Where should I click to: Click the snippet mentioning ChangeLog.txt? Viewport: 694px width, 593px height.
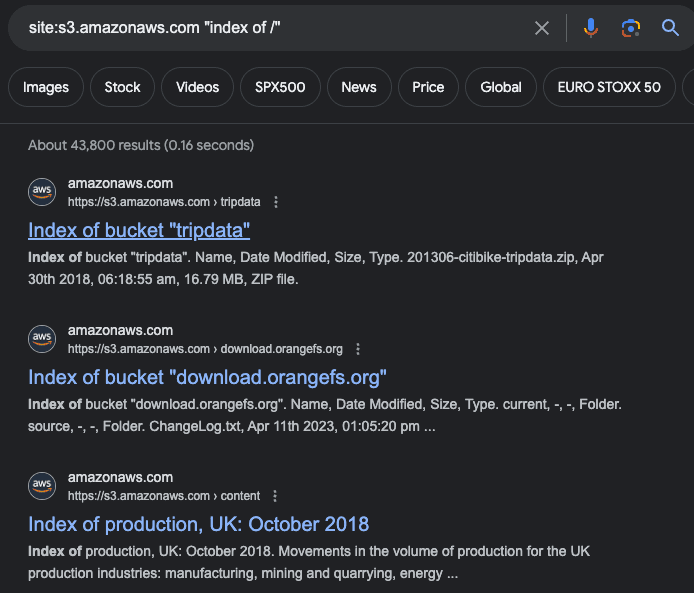coord(325,415)
